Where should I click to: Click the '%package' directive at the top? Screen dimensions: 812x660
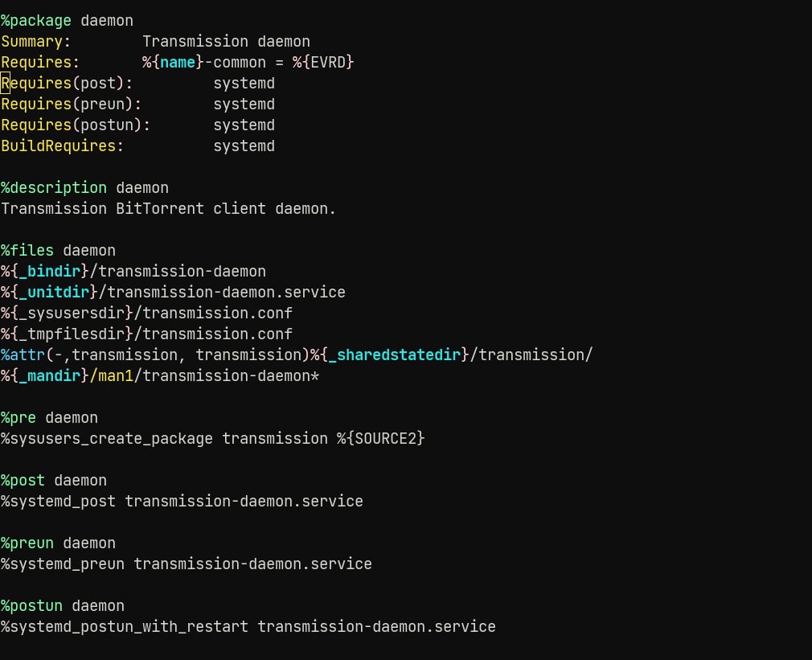[x=36, y=21]
